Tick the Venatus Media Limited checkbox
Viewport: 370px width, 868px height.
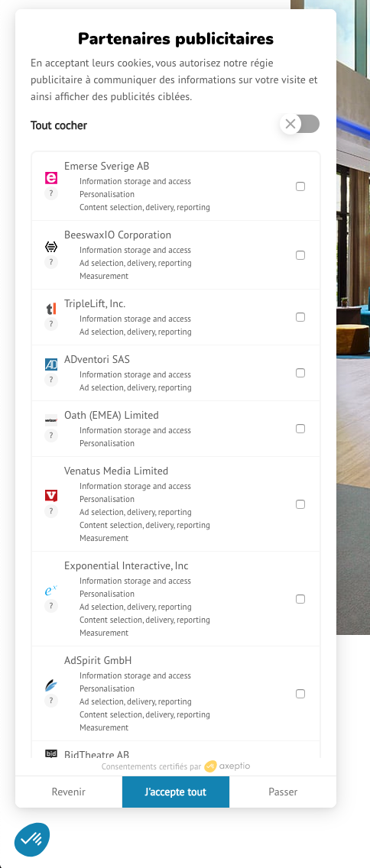click(300, 504)
